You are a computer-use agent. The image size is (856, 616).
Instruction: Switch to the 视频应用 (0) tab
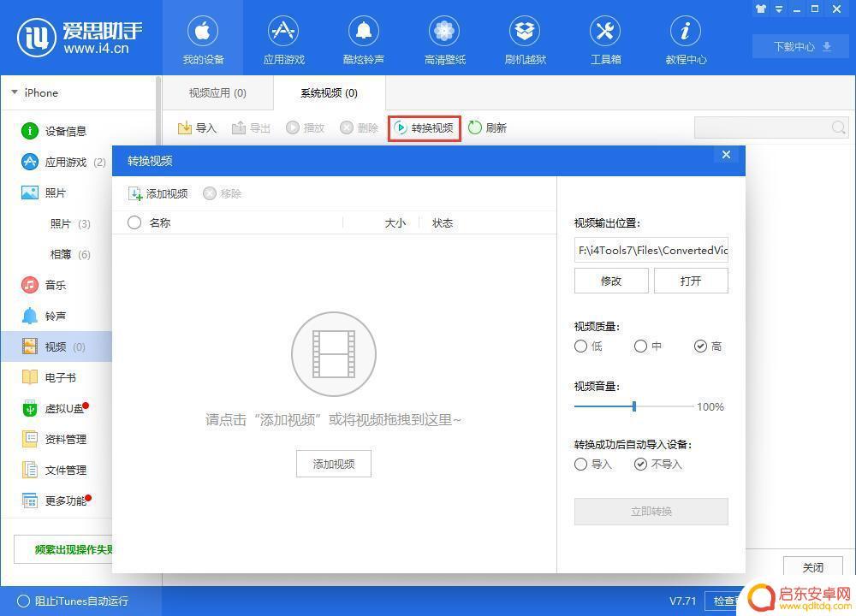217,92
